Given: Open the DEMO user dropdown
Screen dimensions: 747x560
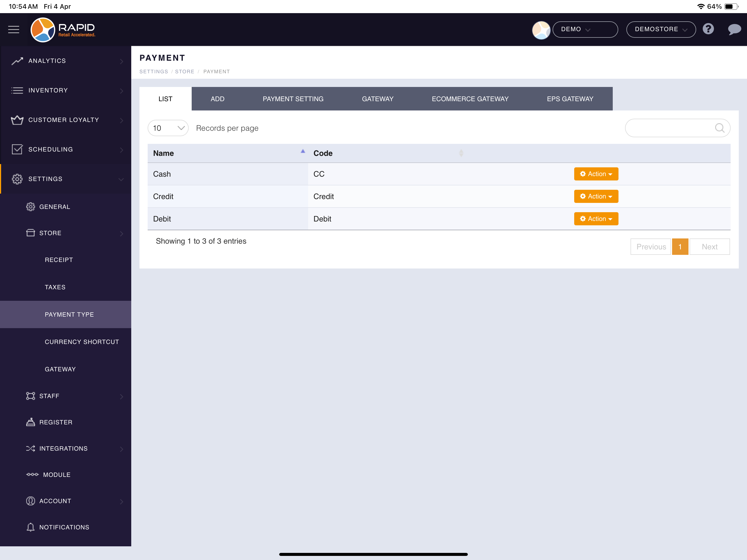Looking at the screenshot, I should pyautogui.click(x=585, y=29).
